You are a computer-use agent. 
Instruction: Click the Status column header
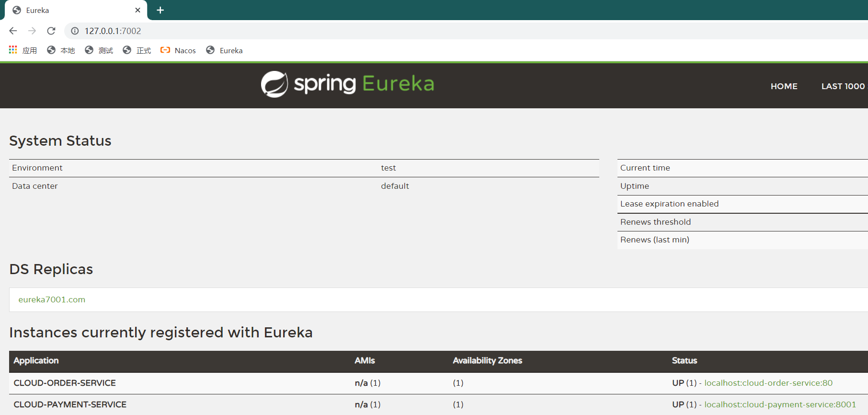click(684, 360)
